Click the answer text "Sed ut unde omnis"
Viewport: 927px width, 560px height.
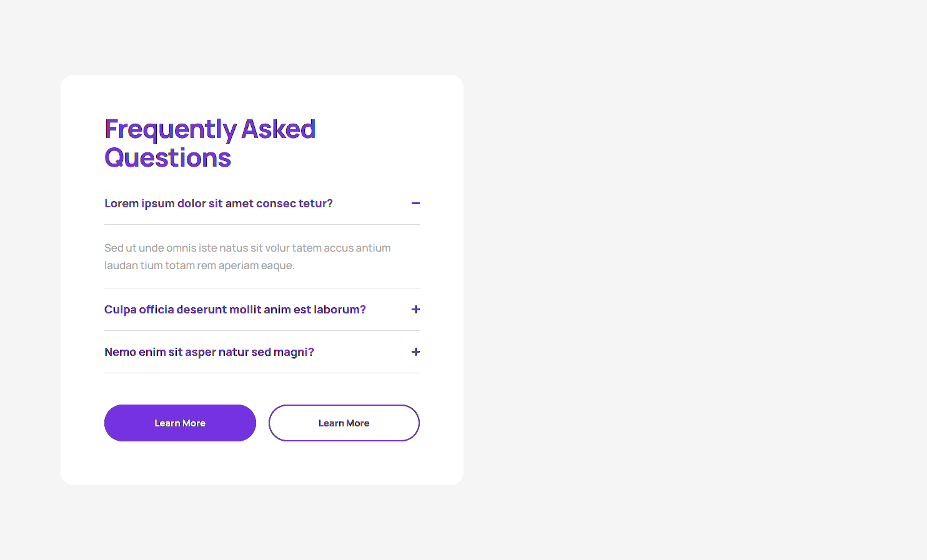149,248
